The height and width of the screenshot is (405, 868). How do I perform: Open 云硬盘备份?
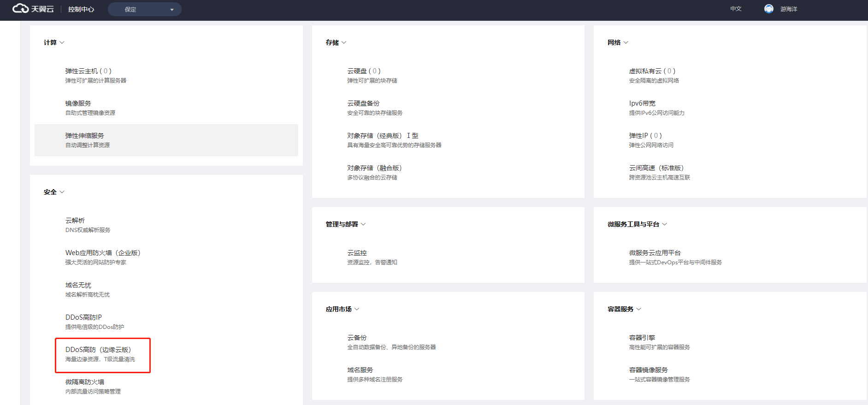tap(363, 103)
